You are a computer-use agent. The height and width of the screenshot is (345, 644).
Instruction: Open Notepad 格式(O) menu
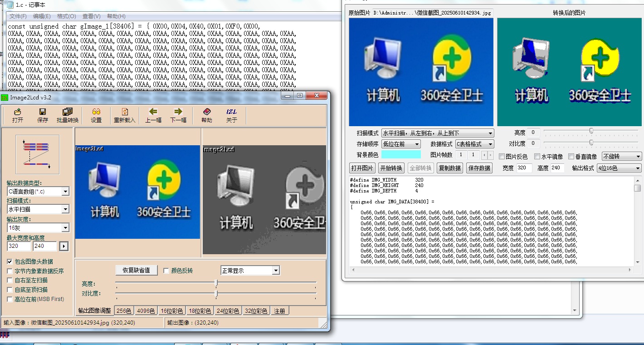tap(67, 16)
